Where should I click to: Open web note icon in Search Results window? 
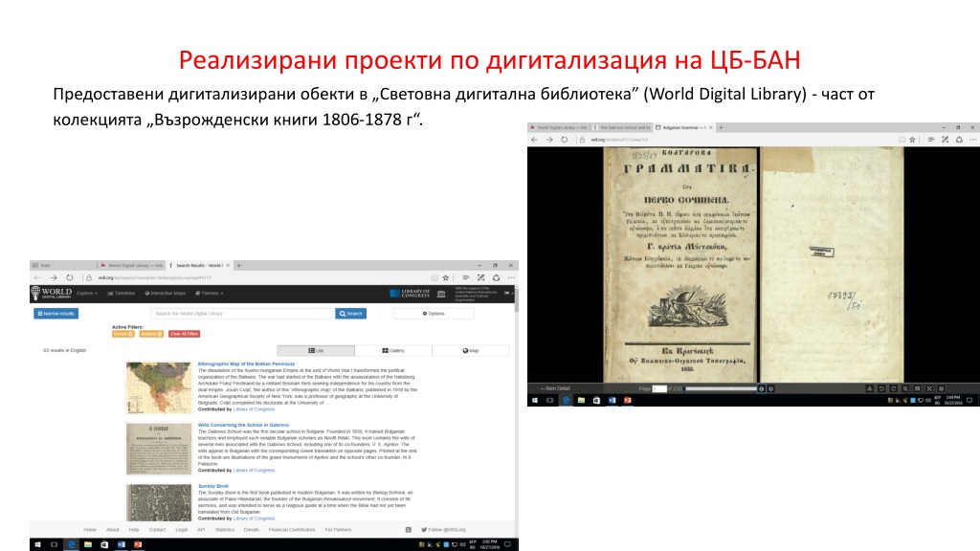(480, 278)
